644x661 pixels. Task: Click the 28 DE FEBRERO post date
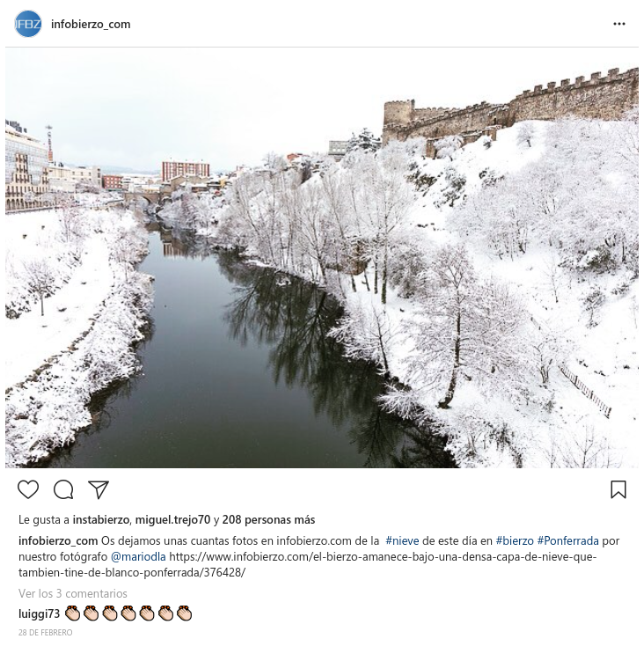point(46,633)
